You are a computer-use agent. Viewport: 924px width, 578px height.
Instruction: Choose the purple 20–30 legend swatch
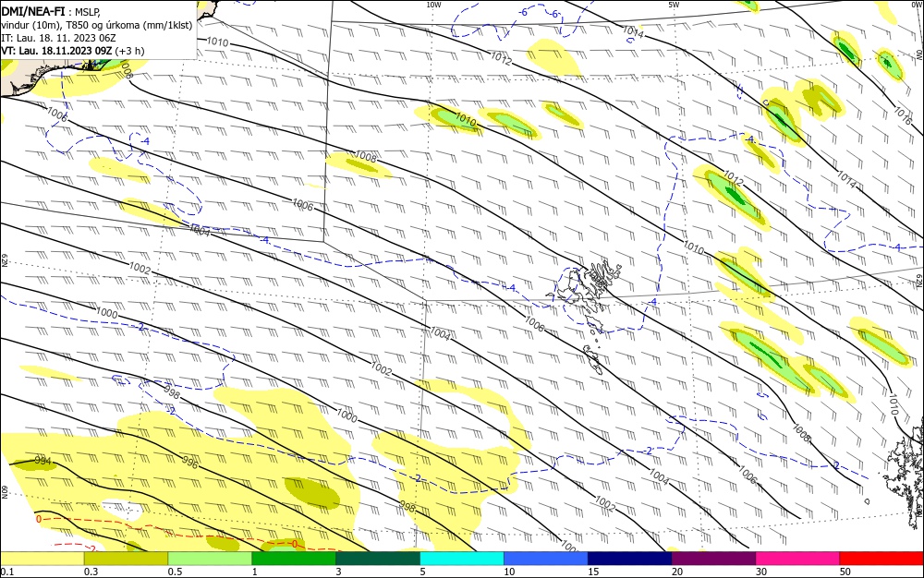713,559
